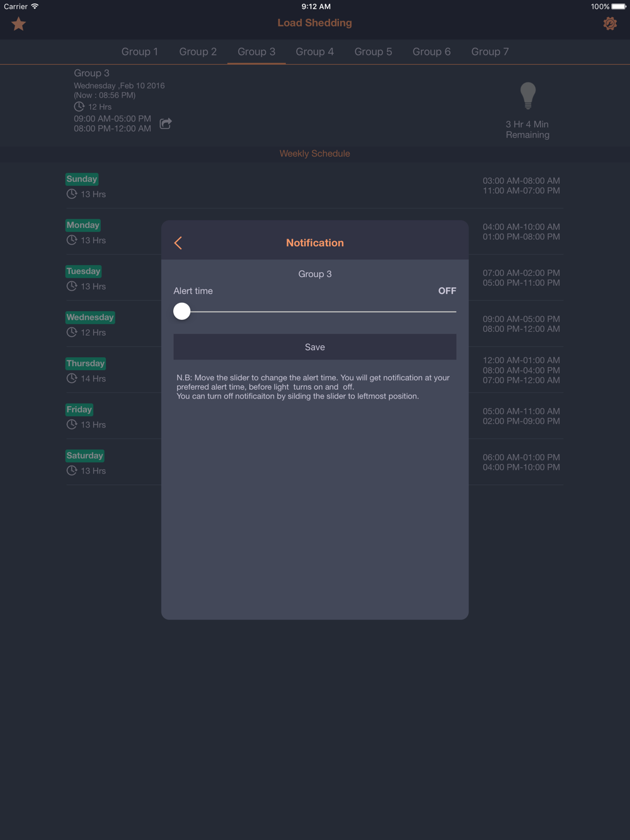Open the Group 5 tab
Viewport: 630px width, 840px height.
pyautogui.click(x=373, y=52)
